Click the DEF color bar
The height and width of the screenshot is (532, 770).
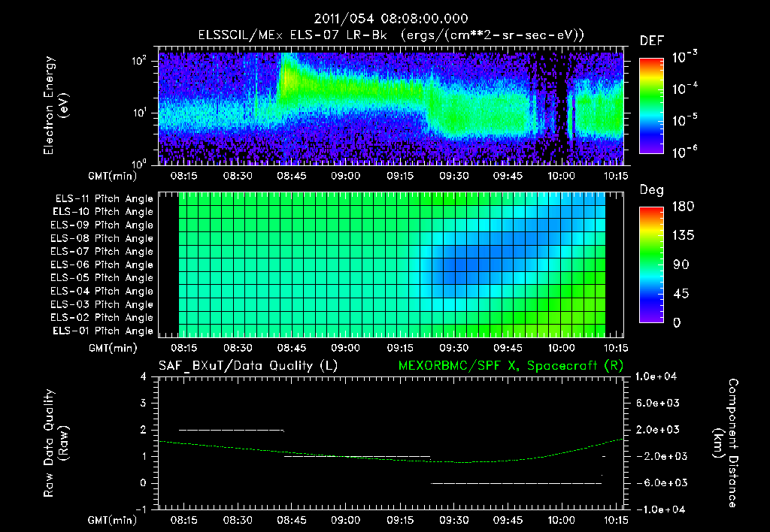(651, 106)
